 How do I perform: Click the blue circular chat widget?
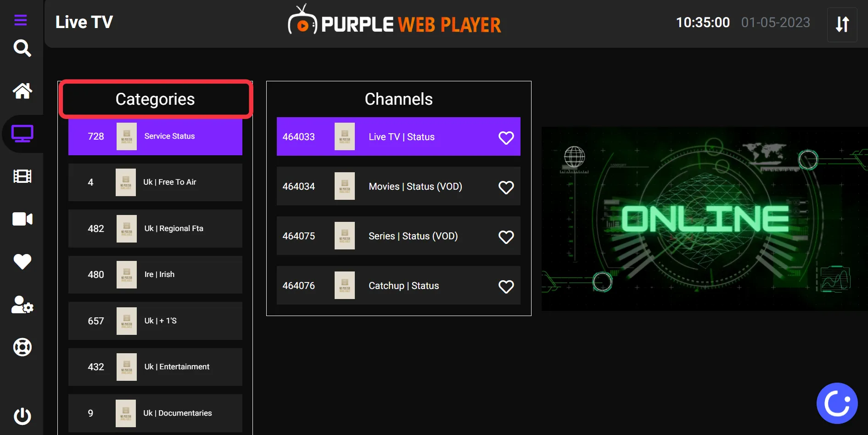[837, 403]
